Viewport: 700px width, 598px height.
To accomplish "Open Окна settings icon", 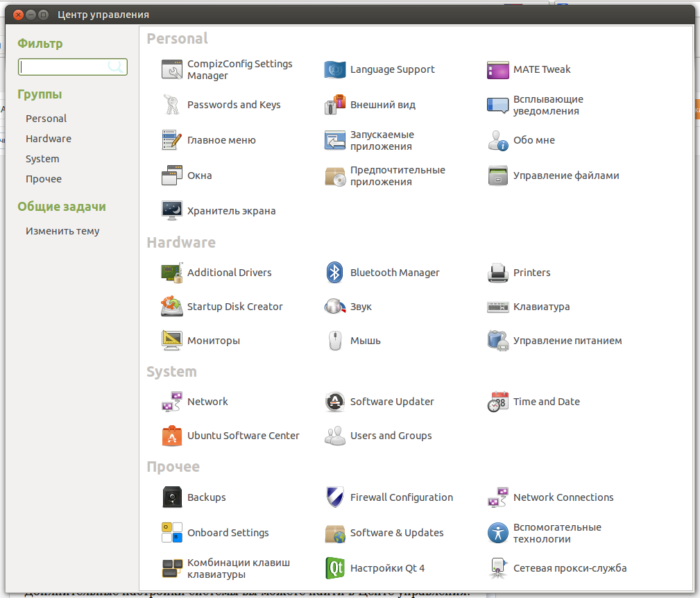I will pyautogui.click(x=172, y=176).
